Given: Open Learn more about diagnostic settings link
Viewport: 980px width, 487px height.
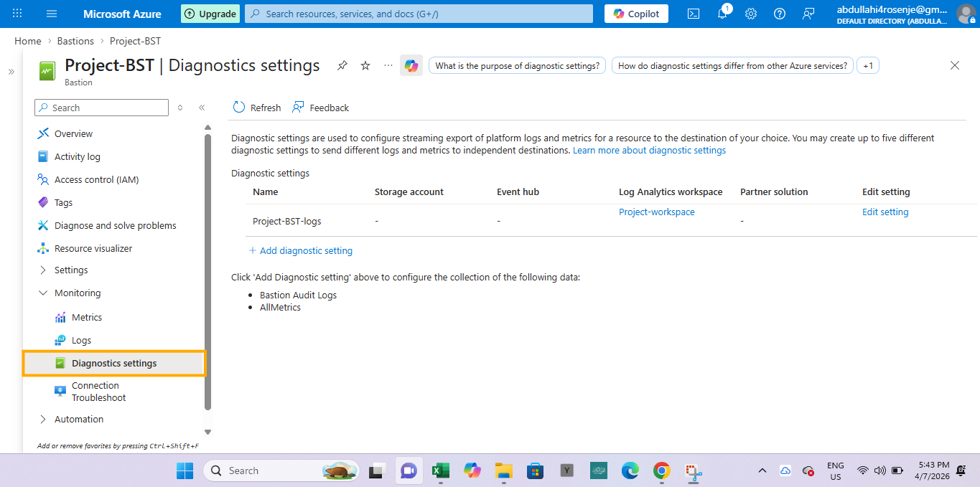Looking at the screenshot, I should pos(649,151).
